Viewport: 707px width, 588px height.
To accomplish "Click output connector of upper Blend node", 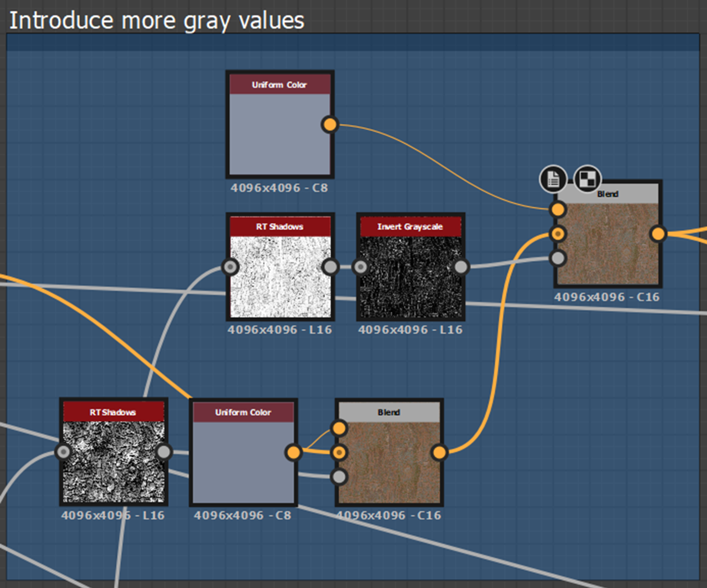I will coord(658,234).
